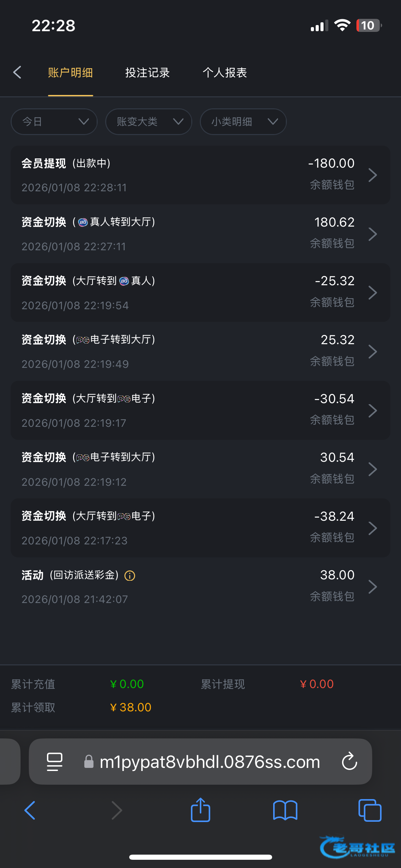Expand the 今日 date filter dropdown
The height and width of the screenshot is (868, 401).
[54, 122]
